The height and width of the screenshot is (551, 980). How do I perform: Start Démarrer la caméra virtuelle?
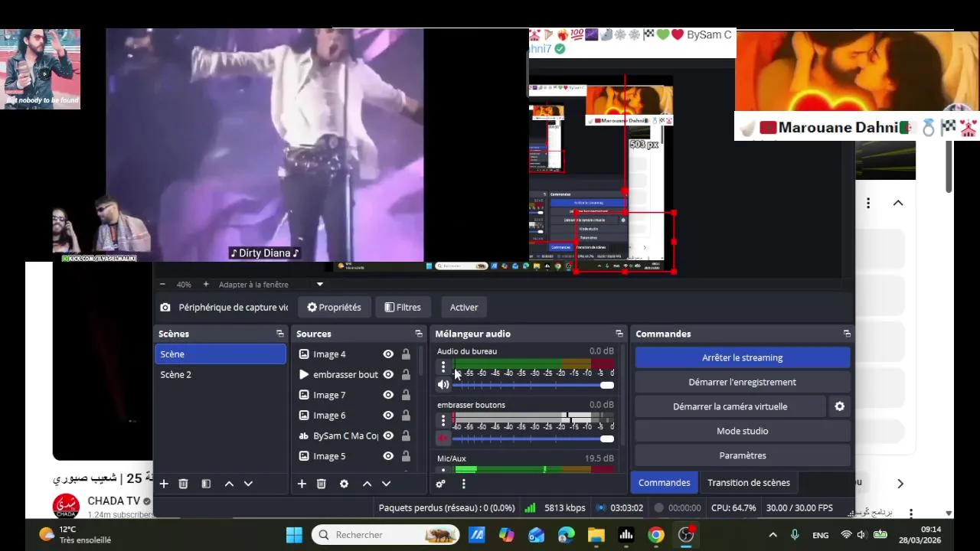coord(730,406)
